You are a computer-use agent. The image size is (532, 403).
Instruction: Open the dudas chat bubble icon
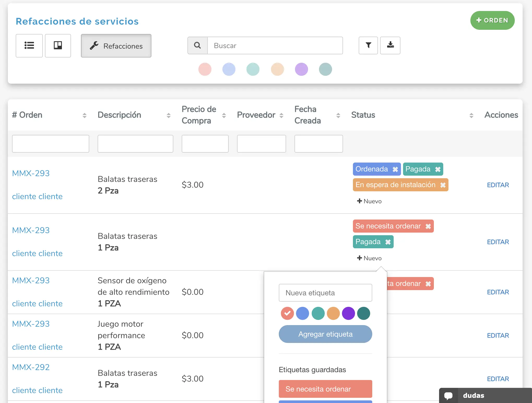448,395
